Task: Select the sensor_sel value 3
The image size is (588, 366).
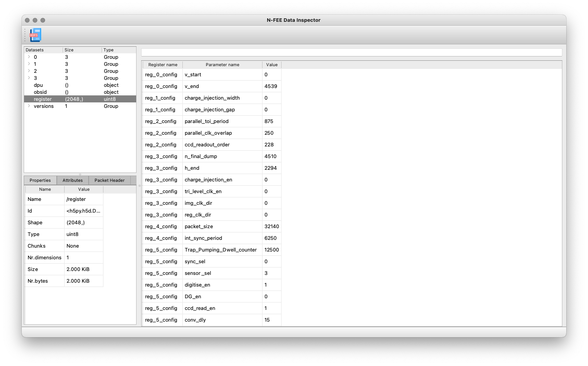Action: pos(272,273)
